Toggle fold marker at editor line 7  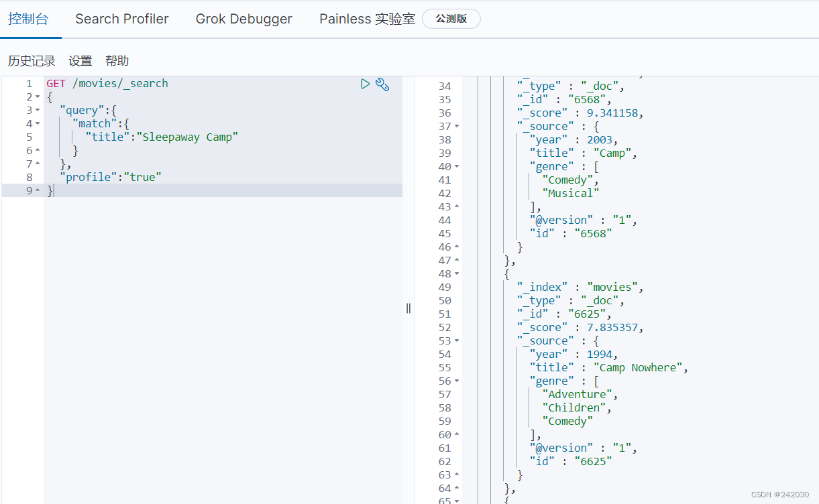(38, 164)
